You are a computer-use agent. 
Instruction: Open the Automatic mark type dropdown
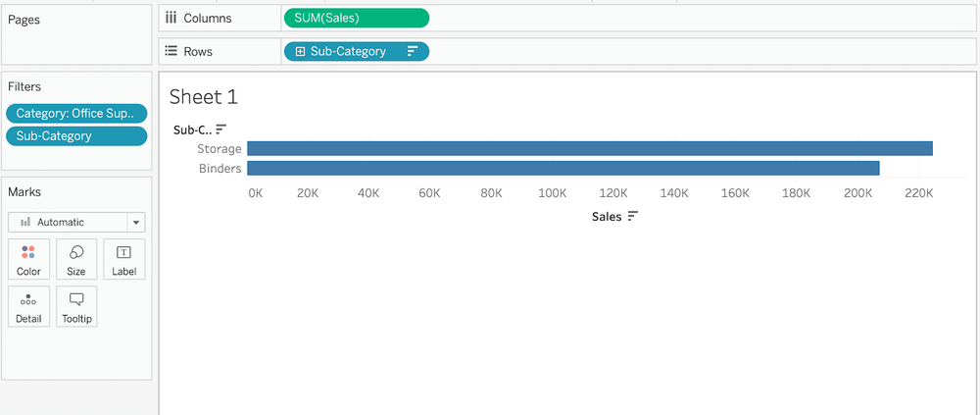[136, 223]
